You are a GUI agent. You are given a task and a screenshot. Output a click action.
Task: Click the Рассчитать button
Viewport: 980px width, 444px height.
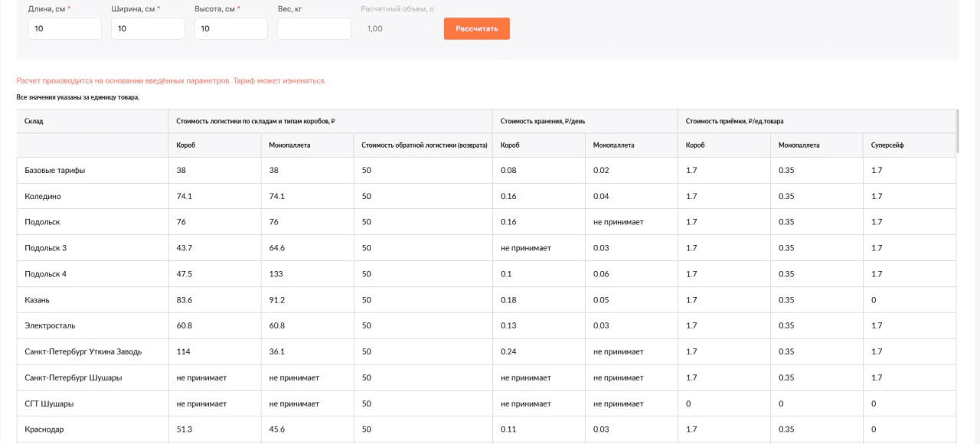click(476, 28)
